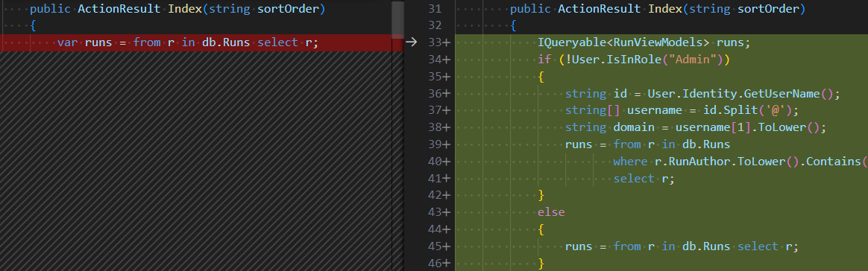Click 'runs = from r in db.Runs' on line 39
This screenshot has width=868, height=271.
648,144
